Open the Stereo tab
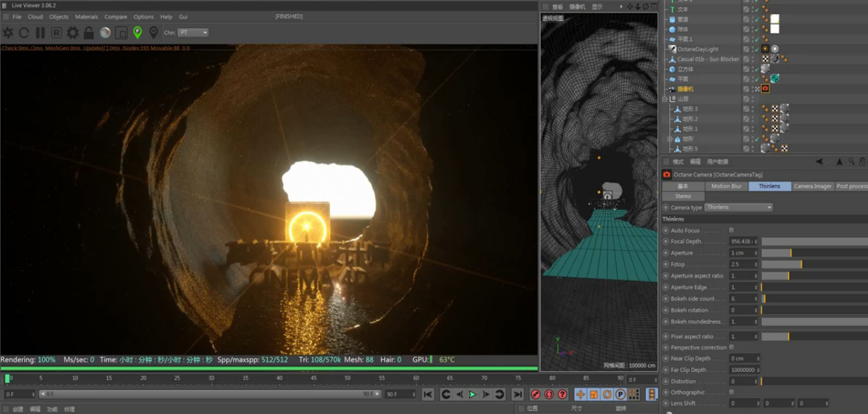Image resolution: width=868 pixels, height=414 pixels. click(683, 196)
